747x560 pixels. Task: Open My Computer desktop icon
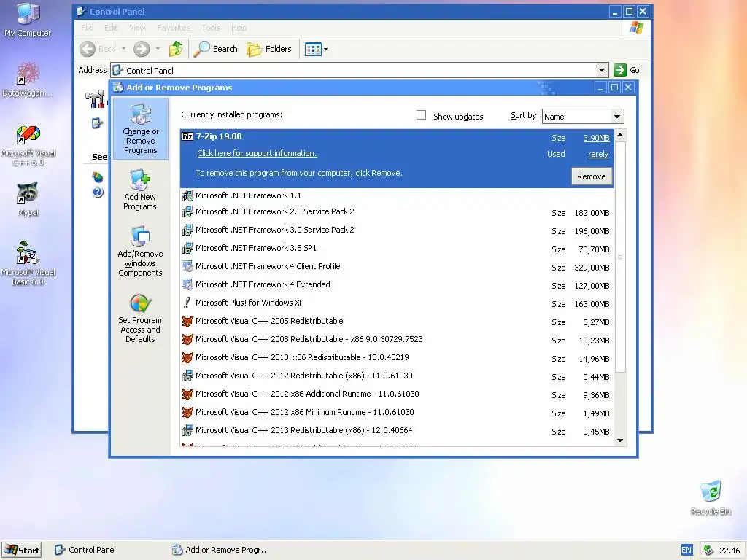[28, 20]
